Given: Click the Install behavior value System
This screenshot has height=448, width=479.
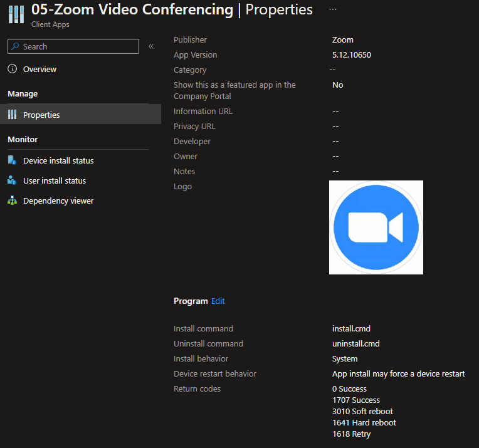Looking at the screenshot, I should pos(345,359).
